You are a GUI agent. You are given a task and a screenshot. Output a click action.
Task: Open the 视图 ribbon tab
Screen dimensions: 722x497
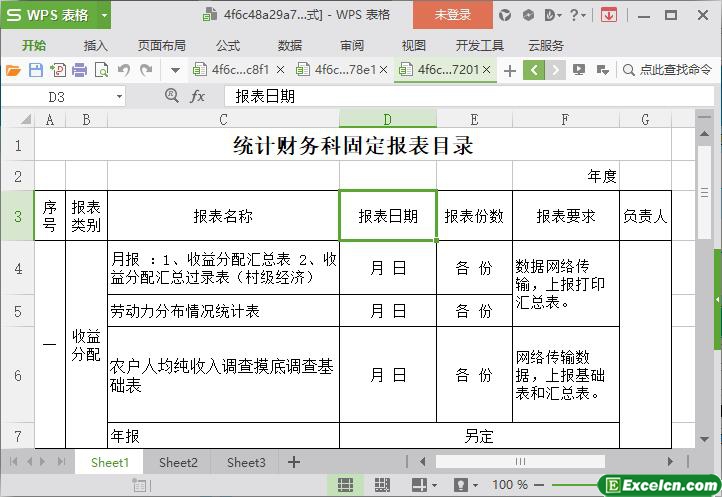coord(413,46)
